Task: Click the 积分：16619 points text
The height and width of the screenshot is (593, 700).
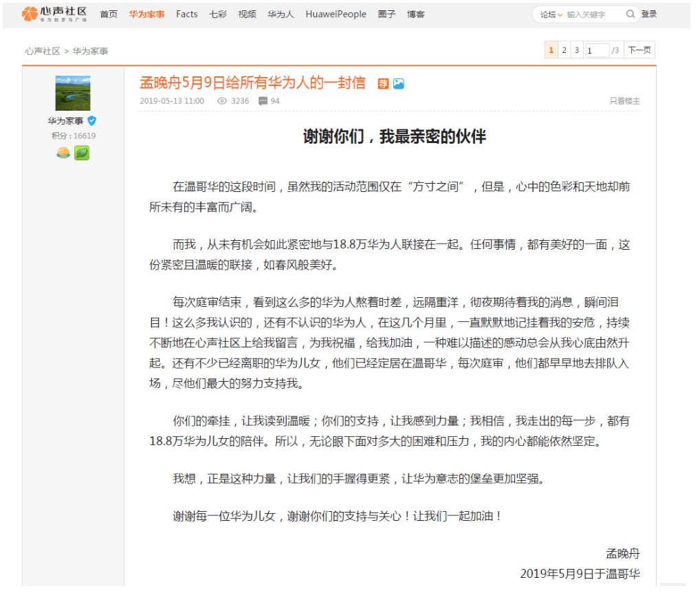Action: (74, 136)
